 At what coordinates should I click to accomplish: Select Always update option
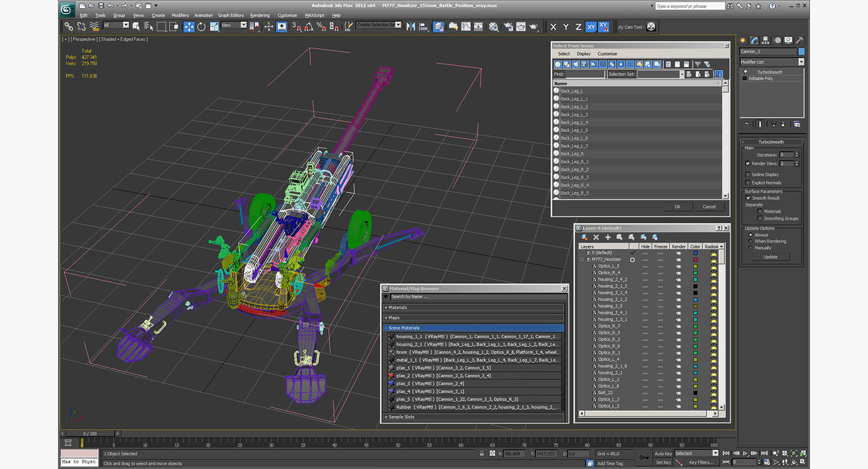point(750,235)
